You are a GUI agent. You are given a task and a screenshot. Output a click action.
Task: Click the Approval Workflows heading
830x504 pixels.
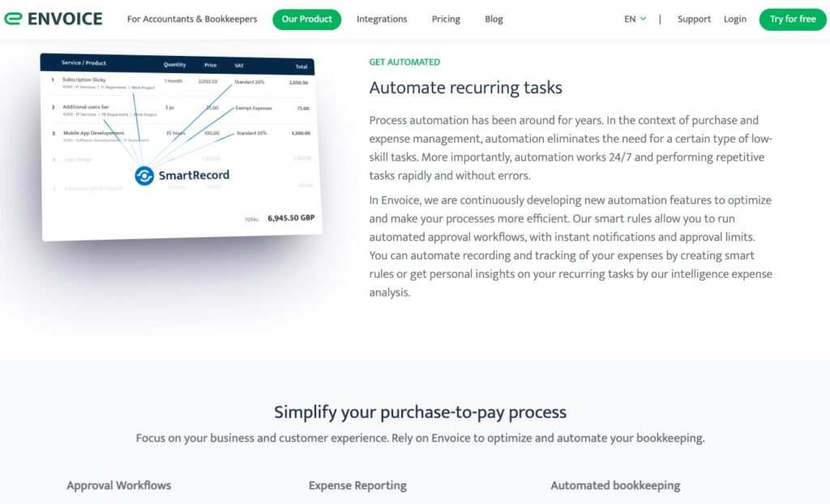coord(119,485)
